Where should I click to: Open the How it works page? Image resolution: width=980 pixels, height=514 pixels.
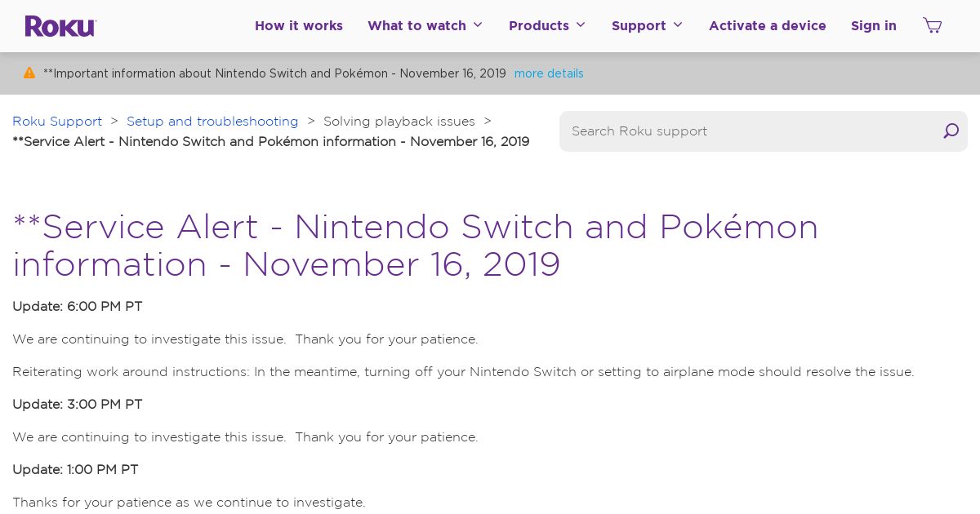pos(299,25)
